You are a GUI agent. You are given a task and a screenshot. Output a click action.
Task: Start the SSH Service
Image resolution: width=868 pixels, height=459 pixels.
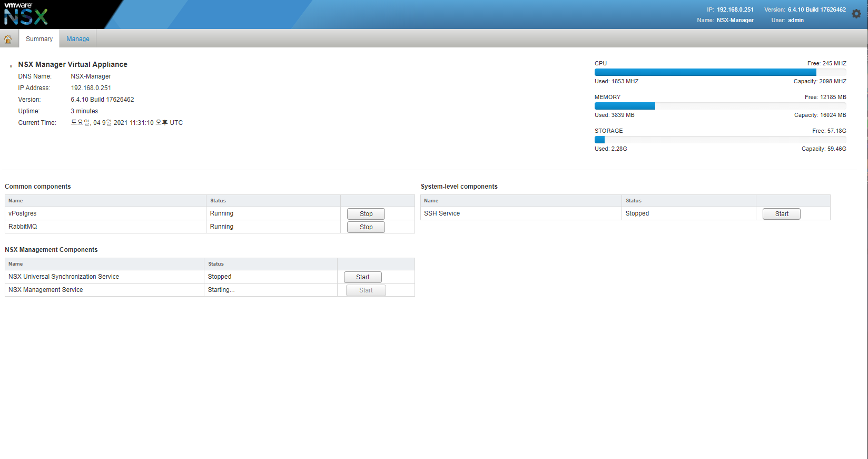tap(782, 214)
